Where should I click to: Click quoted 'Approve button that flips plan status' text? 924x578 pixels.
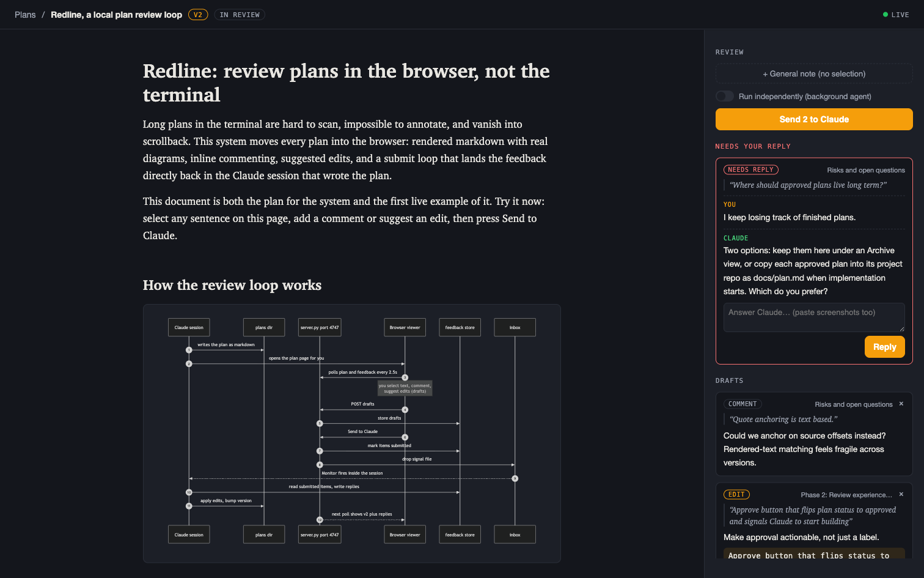click(x=813, y=515)
